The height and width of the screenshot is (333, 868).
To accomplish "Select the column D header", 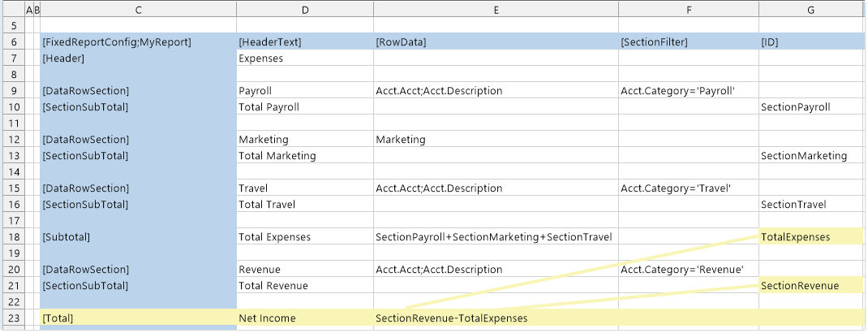I will (305, 10).
